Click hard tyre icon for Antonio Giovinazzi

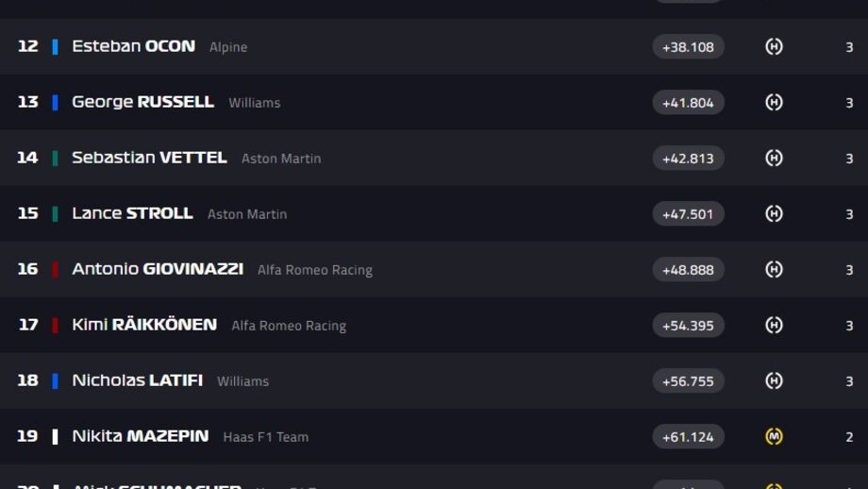click(774, 269)
